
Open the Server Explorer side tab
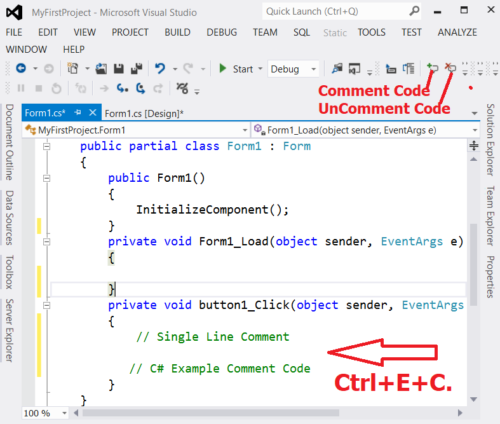(x=9, y=330)
